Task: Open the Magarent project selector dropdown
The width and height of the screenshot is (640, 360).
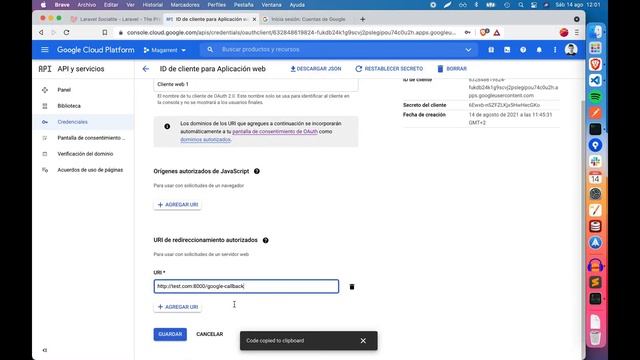Action: point(164,50)
